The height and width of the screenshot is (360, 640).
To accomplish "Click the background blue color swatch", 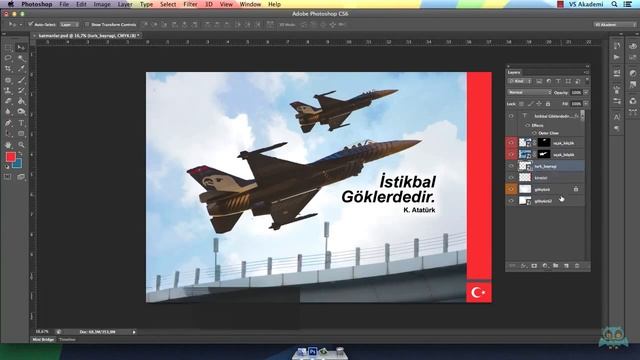I will tap(18, 165).
